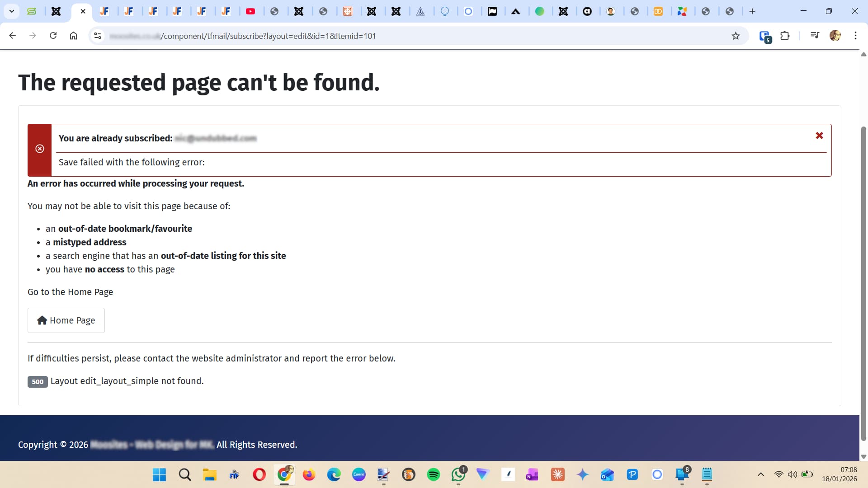This screenshot has height=488, width=868.
Task: Dismiss the already subscribed error alert
Action: coord(819,136)
